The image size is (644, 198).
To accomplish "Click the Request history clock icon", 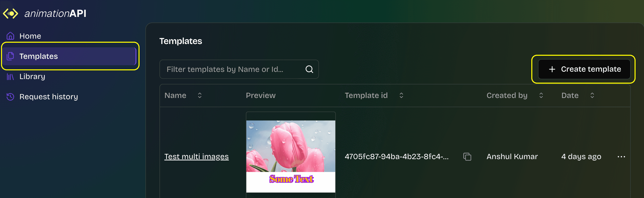I will (10, 97).
